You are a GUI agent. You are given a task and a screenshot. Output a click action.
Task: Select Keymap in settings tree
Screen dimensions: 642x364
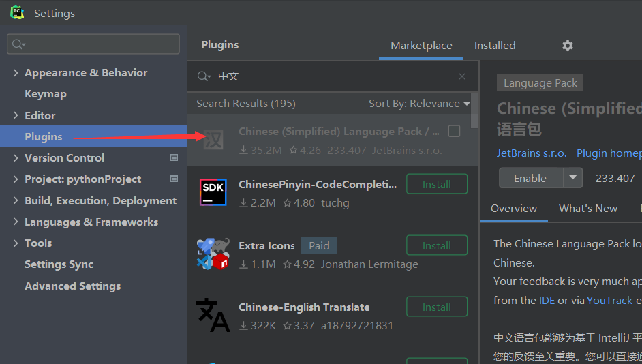click(46, 94)
